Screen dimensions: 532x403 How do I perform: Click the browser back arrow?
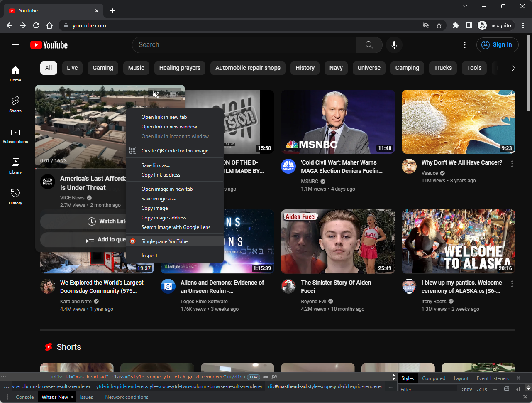click(10, 25)
